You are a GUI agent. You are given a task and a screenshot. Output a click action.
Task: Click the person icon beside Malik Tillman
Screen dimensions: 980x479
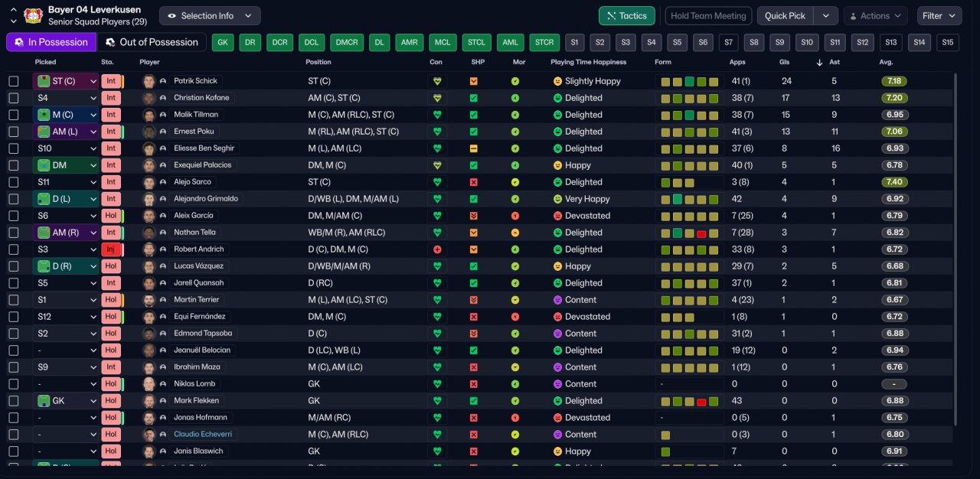point(163,115)
